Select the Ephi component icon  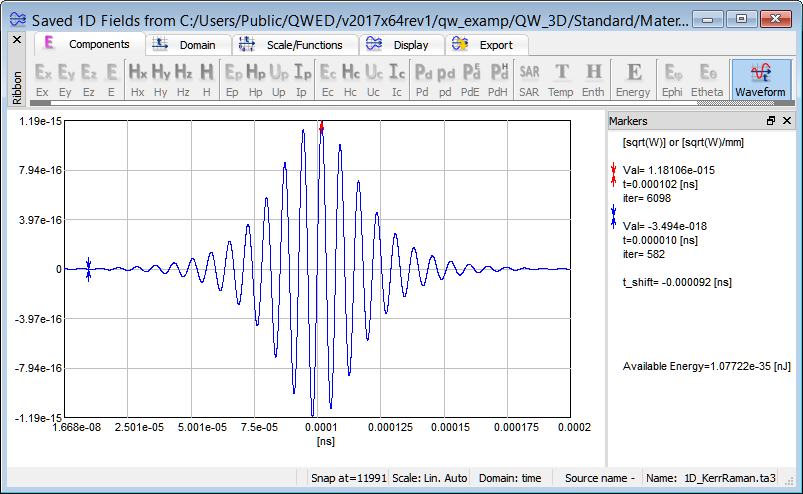coord(673,79)
